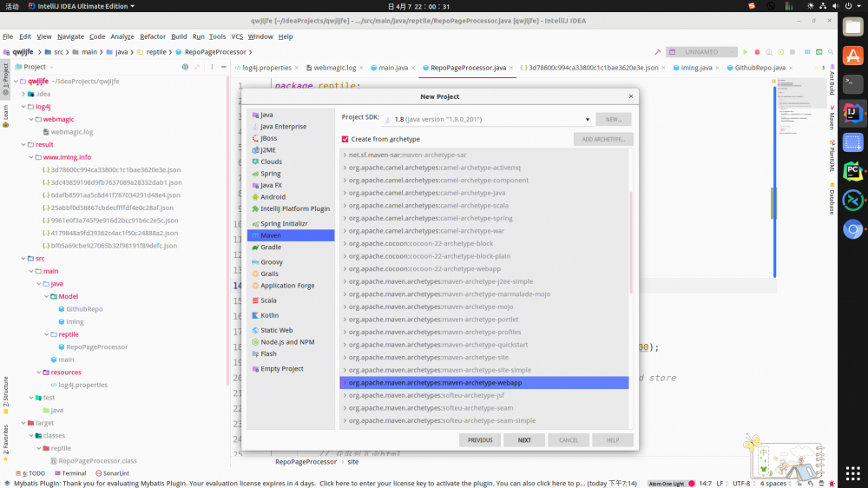Expand the .idea folder in project tree
The image size is (868, 488).
[23, 94]
